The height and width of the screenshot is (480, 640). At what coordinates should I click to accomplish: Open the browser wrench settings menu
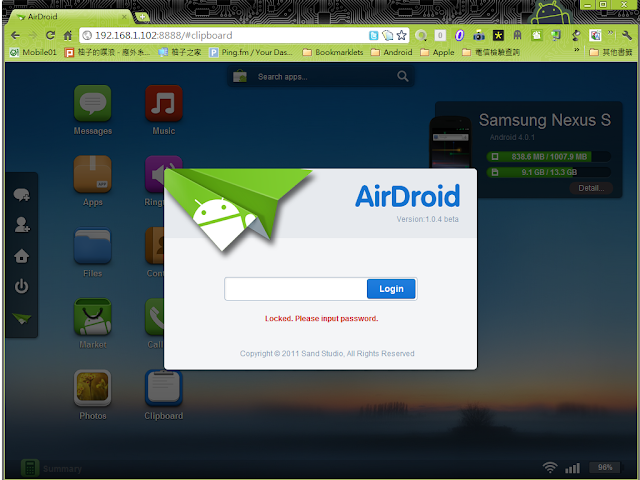[x=627, y=36]
